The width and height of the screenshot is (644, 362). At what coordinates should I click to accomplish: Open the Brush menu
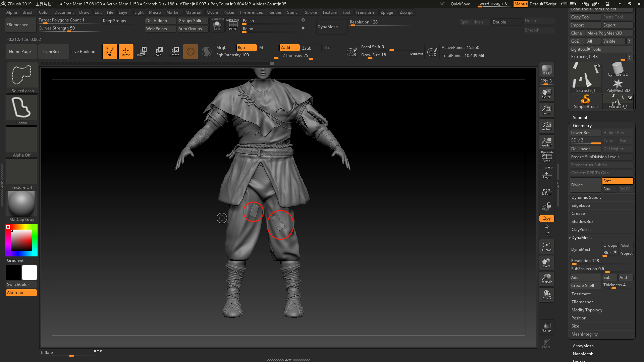click(x=28, y=12)
